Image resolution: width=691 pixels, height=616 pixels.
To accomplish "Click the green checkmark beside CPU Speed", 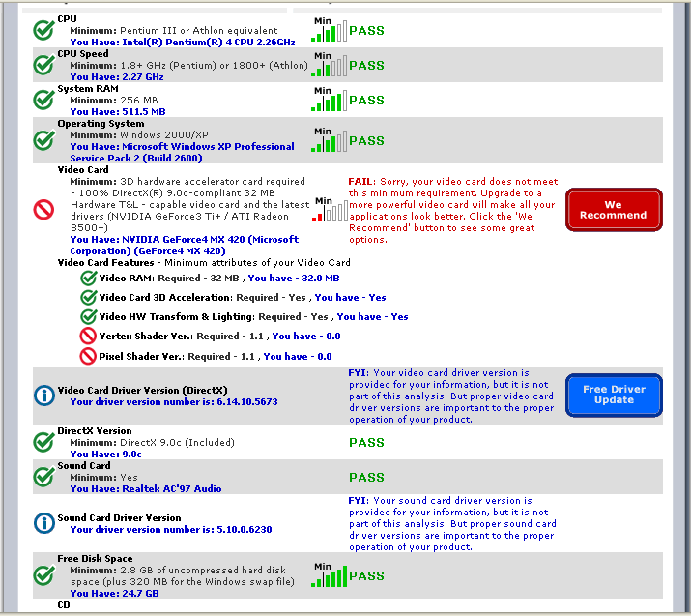I will point(43,65).
